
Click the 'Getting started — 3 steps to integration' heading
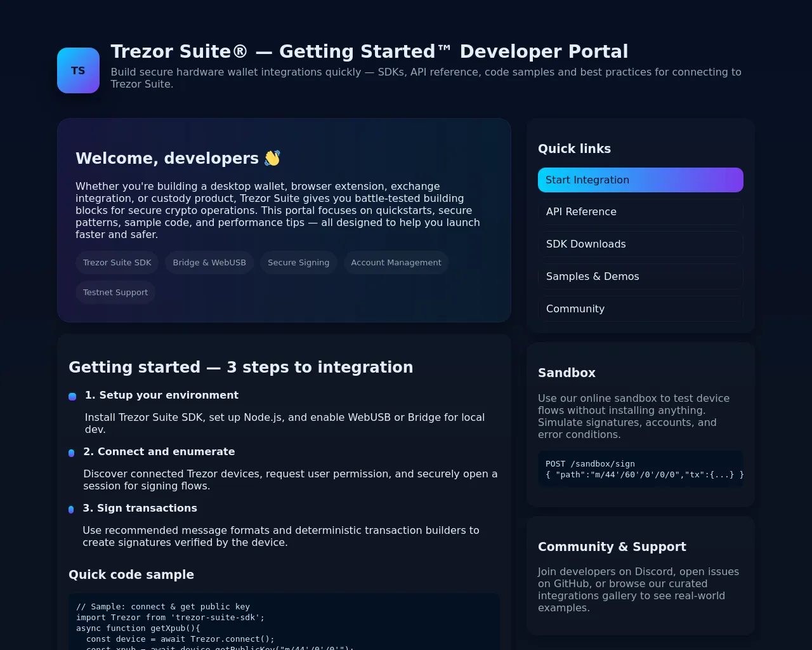(x=241, y=367)
